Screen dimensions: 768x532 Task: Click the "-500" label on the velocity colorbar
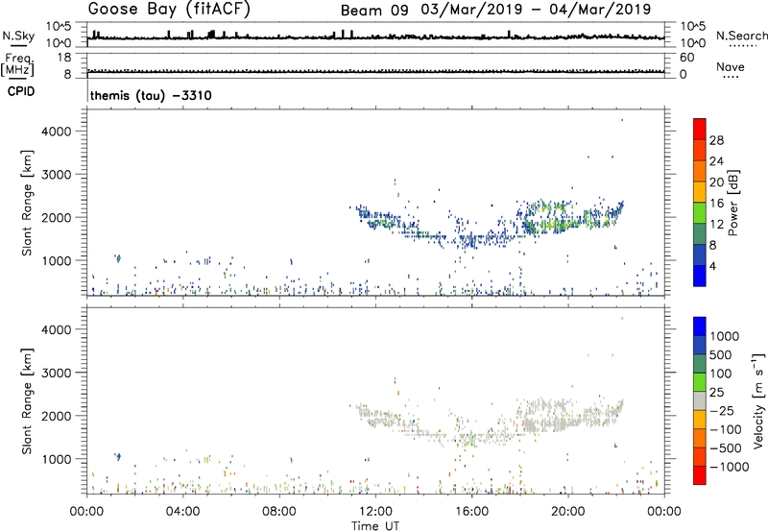tap(726, 448)
